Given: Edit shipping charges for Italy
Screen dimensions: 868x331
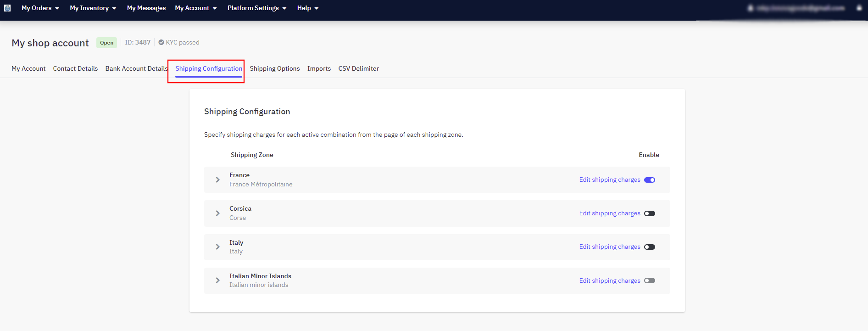Looking at the screenshot, I should [609, 247].
